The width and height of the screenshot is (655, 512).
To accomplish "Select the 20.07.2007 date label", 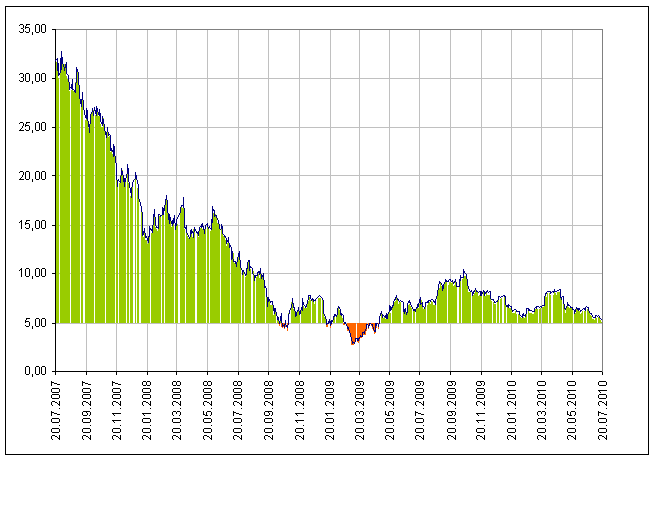I will pyautogui.click(x=56, y=410).
